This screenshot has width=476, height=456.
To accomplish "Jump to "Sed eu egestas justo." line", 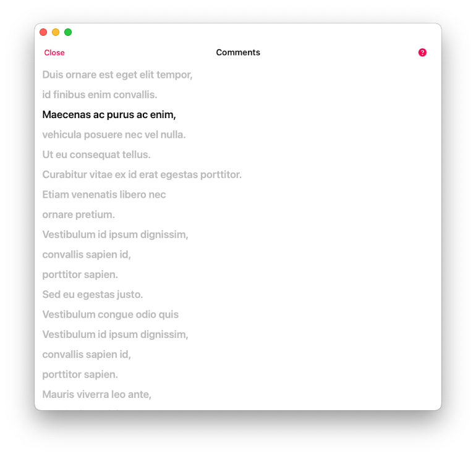I will coord(93,294).
